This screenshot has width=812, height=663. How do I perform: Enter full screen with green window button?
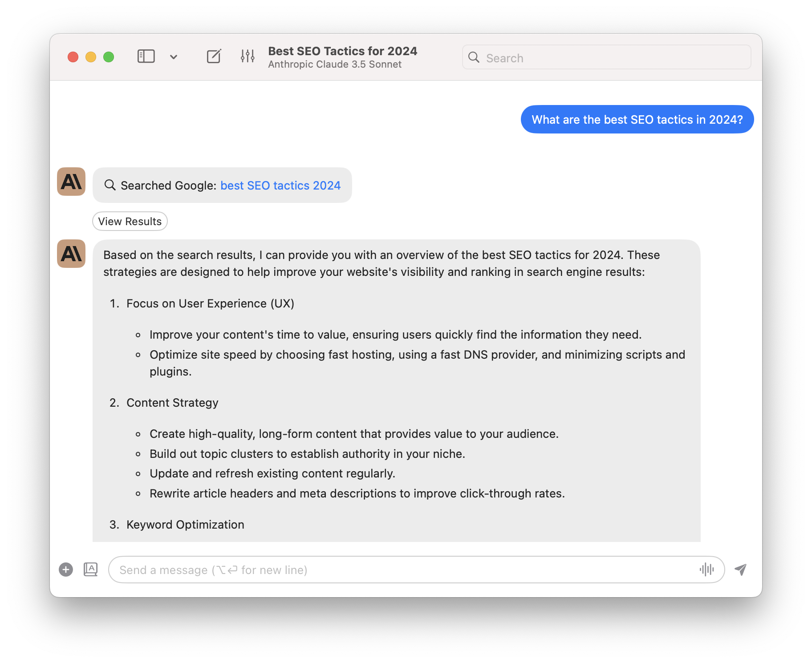[109, 57]
